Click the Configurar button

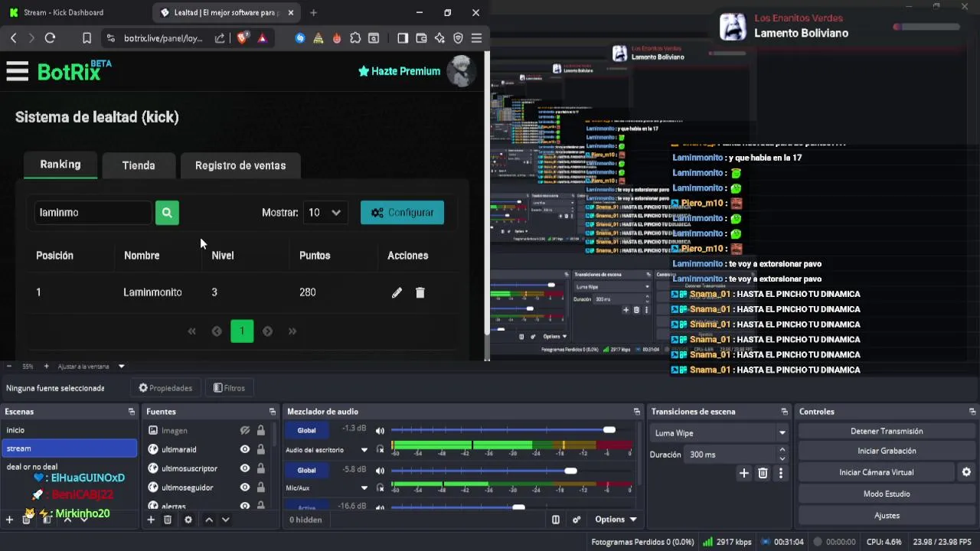click(x=402, y=213)
